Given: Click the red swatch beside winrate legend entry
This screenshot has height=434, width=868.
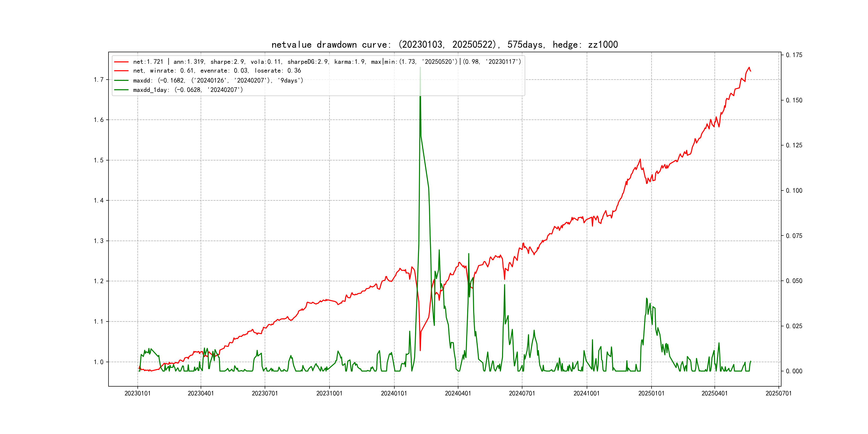Looking at the screenshot, I should click(x=121, y=71).
